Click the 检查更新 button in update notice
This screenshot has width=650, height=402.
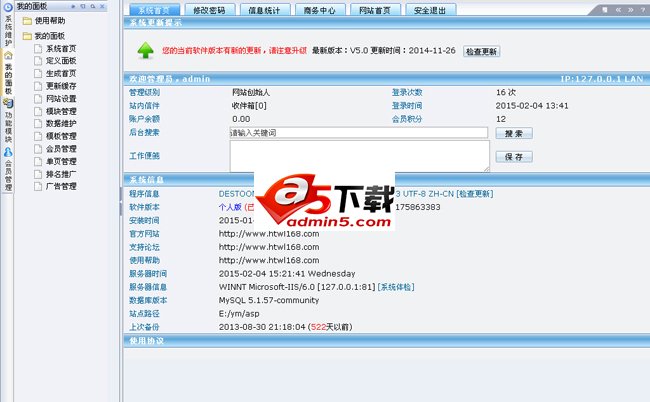pyautogui.click(x=481, y=51)
